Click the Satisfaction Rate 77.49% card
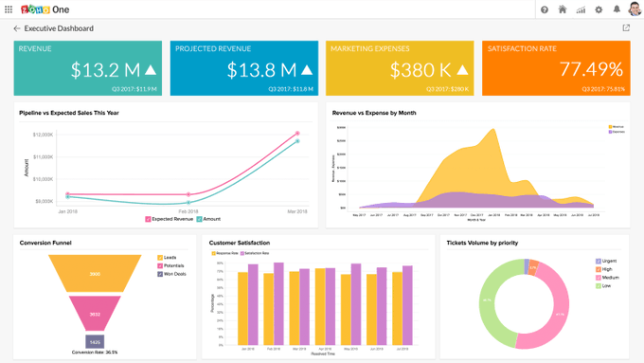Viewport: 644px width, 363px height. (556, 68)
